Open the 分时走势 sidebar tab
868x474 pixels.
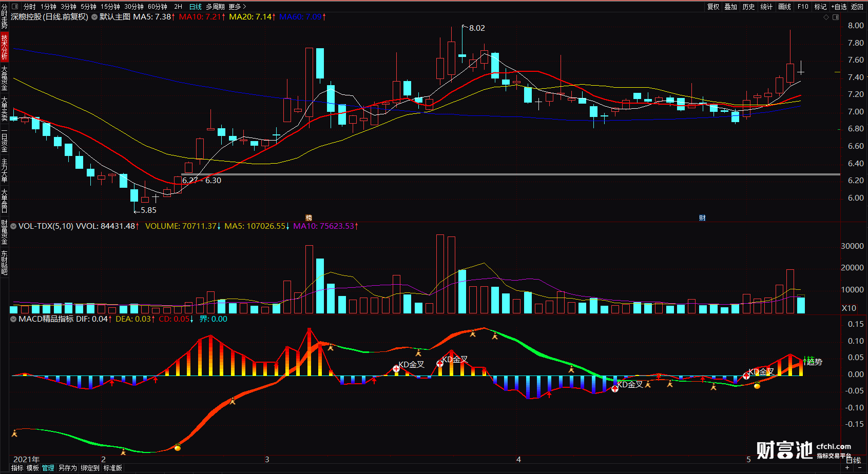pos(4,16)
